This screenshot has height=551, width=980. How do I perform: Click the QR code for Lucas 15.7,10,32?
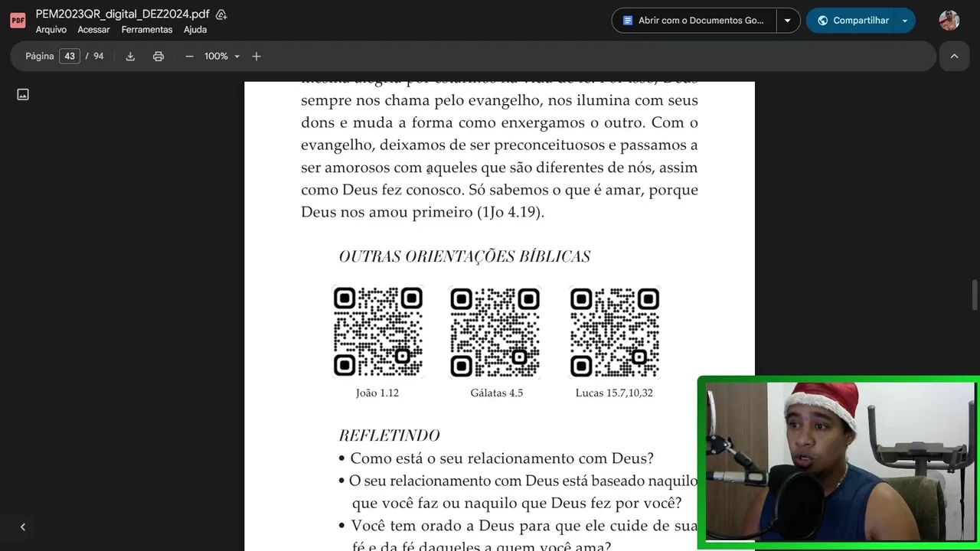(615, 332)
